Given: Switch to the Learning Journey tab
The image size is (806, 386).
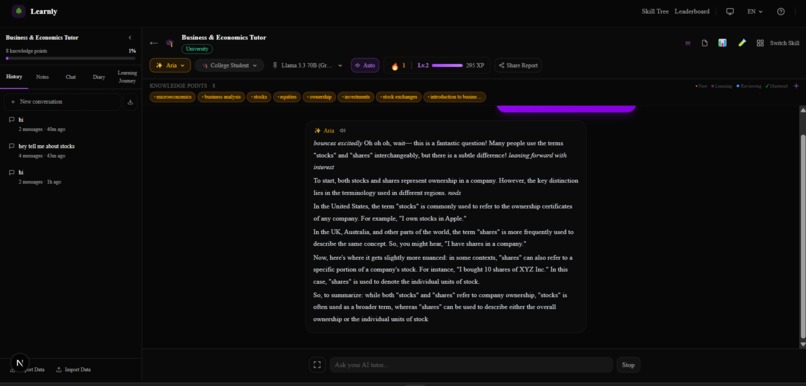Looking at the screenshot, I should (127, 77).
